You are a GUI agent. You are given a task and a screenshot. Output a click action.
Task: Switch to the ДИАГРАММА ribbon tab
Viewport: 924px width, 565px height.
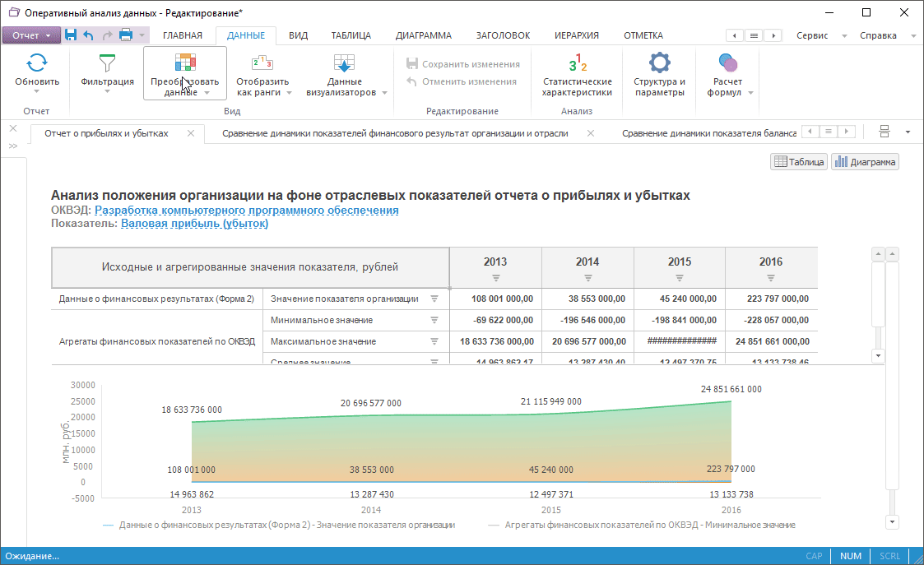tap(423, 35)
